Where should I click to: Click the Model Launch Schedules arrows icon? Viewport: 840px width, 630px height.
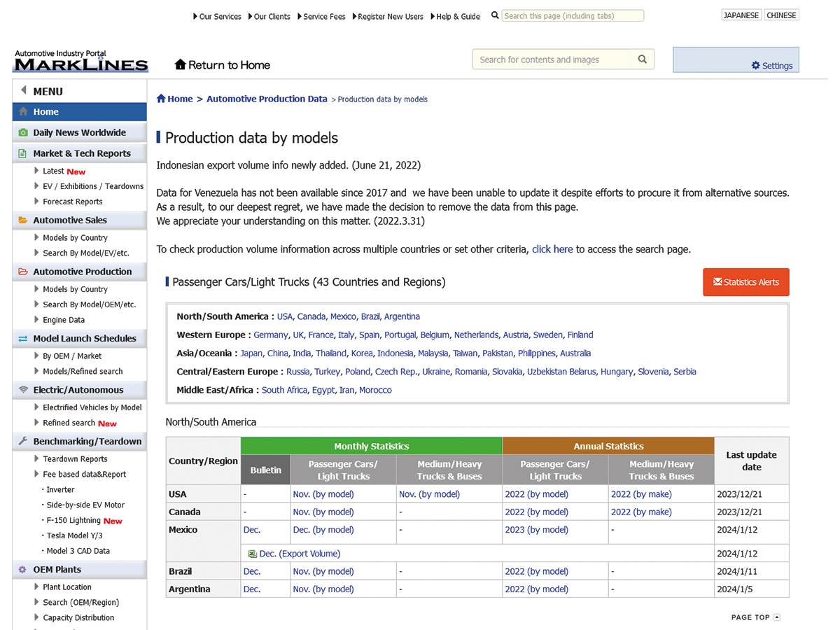click(23, 338)
